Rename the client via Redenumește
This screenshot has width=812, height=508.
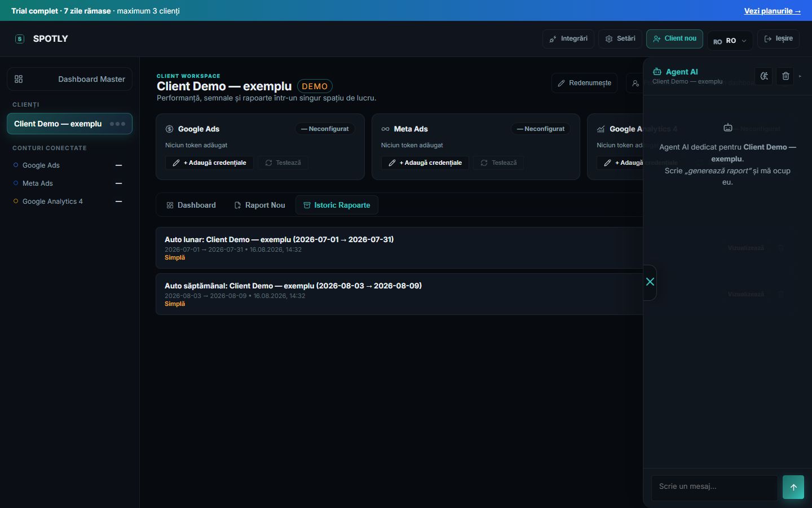(x=584, y=83)
